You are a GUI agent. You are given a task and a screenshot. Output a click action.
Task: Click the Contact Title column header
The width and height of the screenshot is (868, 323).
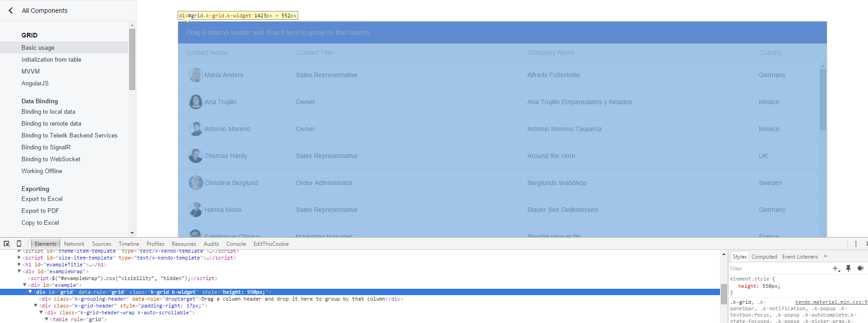point(404,53)
